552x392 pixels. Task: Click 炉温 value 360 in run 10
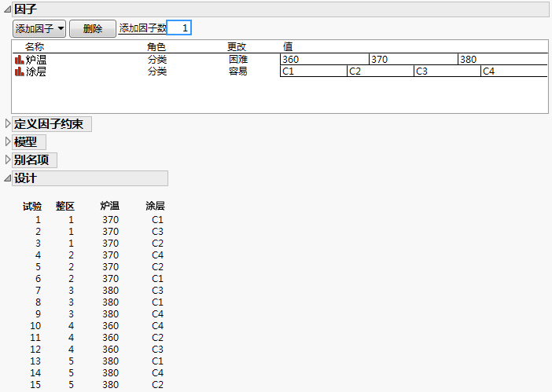111,326
